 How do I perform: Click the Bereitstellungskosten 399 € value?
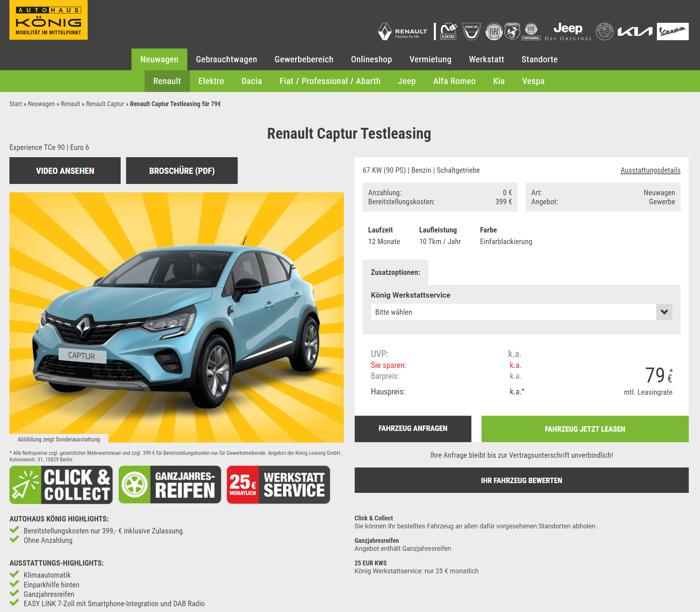(504, 202)
